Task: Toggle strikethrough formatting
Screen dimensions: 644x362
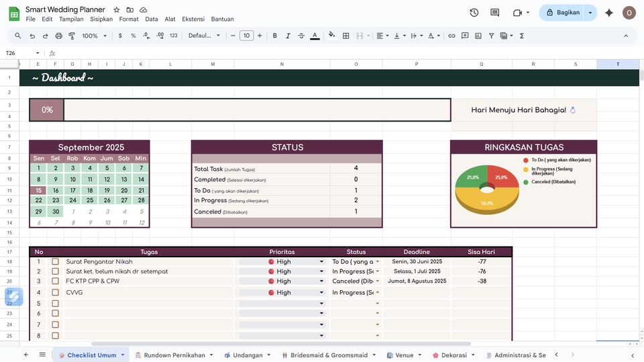Action: tap(301, 36)
